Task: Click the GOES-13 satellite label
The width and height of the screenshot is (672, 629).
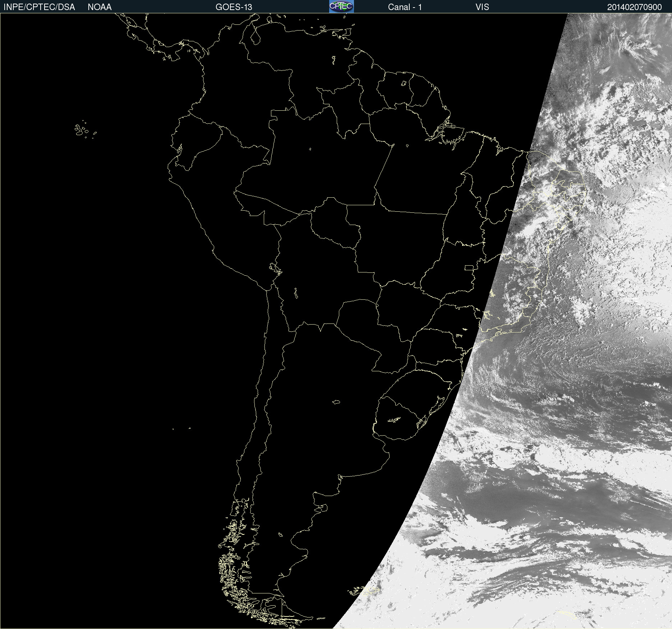Action: [234, 7]
